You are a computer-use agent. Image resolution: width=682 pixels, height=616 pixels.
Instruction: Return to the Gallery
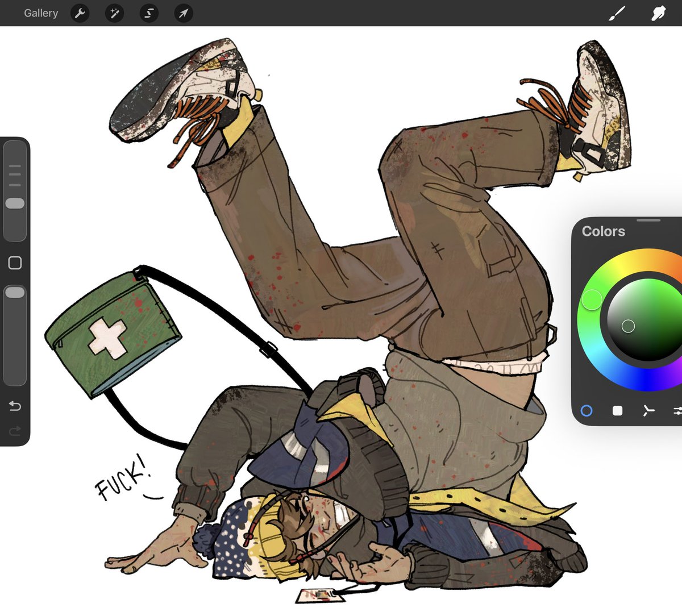click(x=41, y=13)
